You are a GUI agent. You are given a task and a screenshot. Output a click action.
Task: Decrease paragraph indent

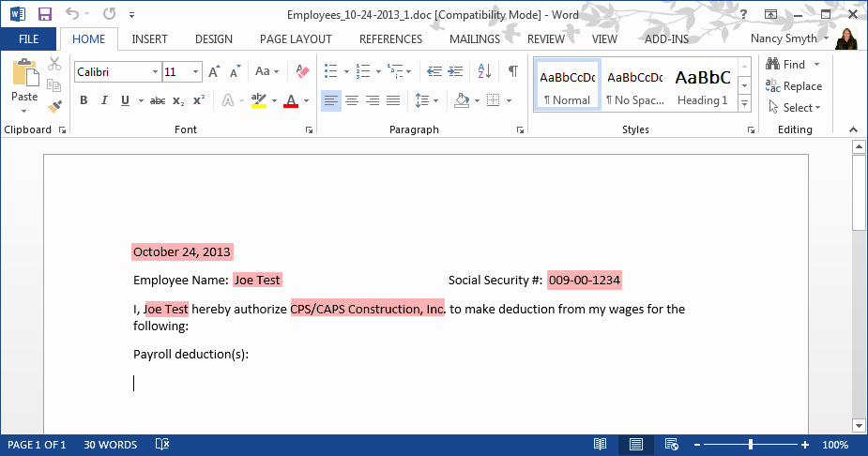pyautogui.click(x=434, y=71)
